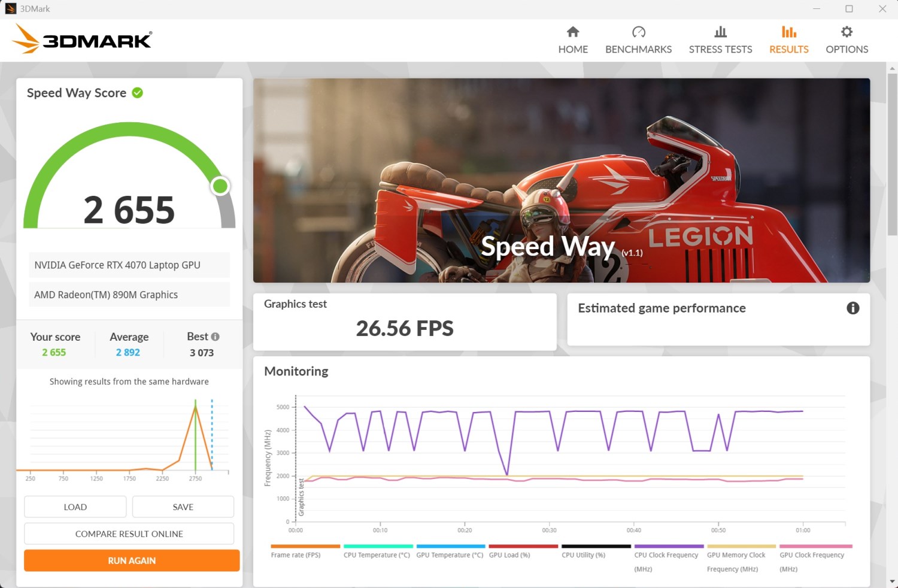This screenshot has width=898, height=588.
Task: Toggle the GPU Memory Clock Frequency legend series
Action: (x=741, y=559)
